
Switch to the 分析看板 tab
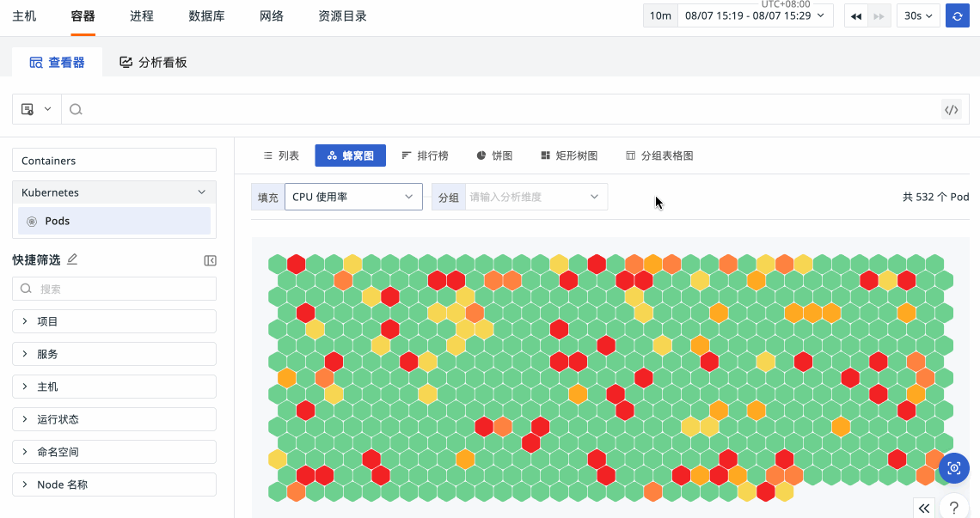pyautogui.click(x=153, y=62)
